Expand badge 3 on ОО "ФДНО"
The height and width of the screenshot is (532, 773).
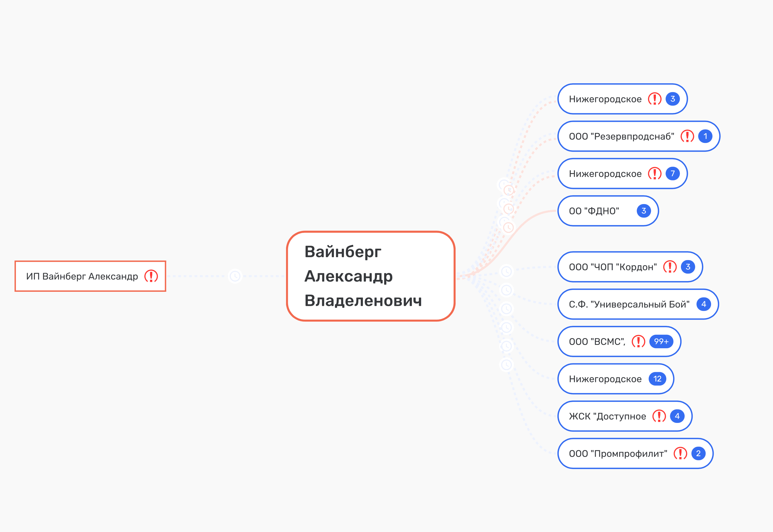644,211
